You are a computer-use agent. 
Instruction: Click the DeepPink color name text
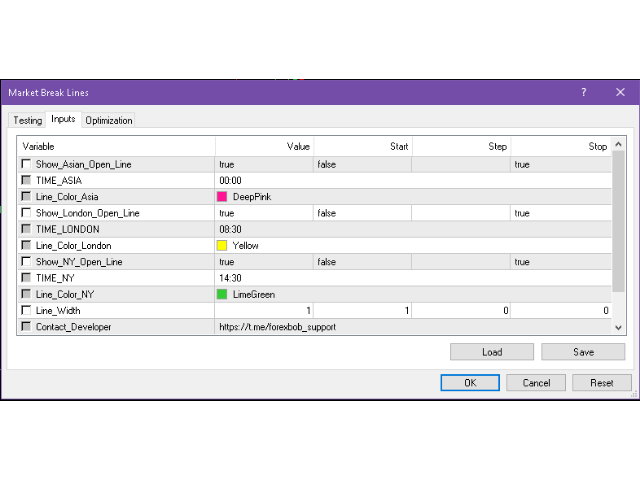(x=252, y=197)
